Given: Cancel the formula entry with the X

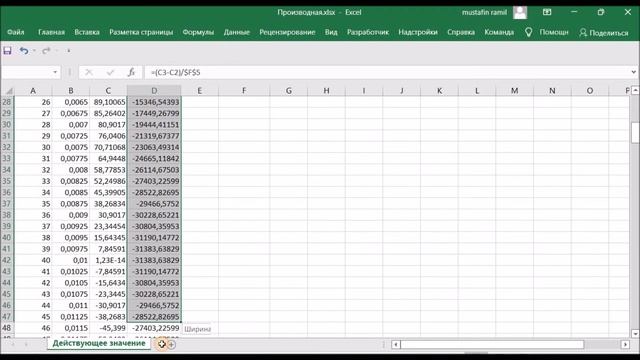Looking at the screenshot, I should point(89,72).
